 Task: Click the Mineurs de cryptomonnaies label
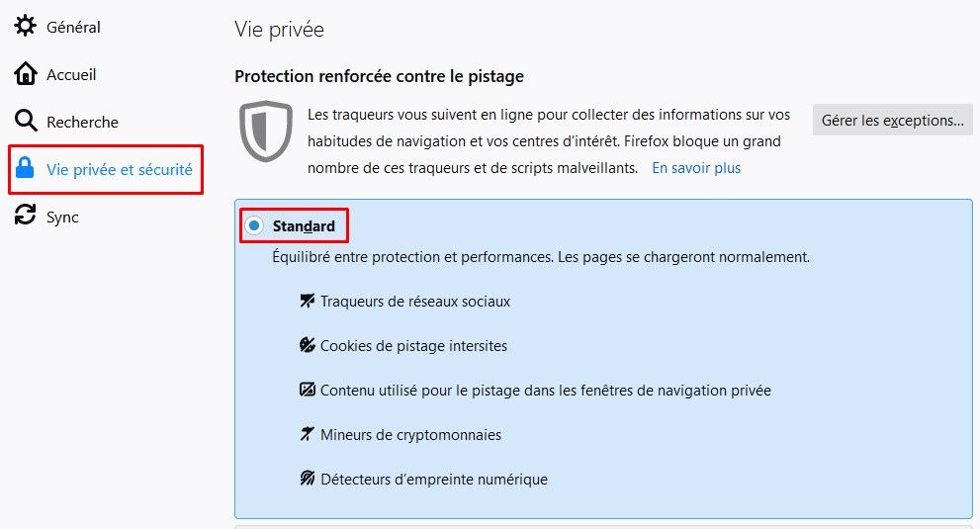(x=410, y=434)
